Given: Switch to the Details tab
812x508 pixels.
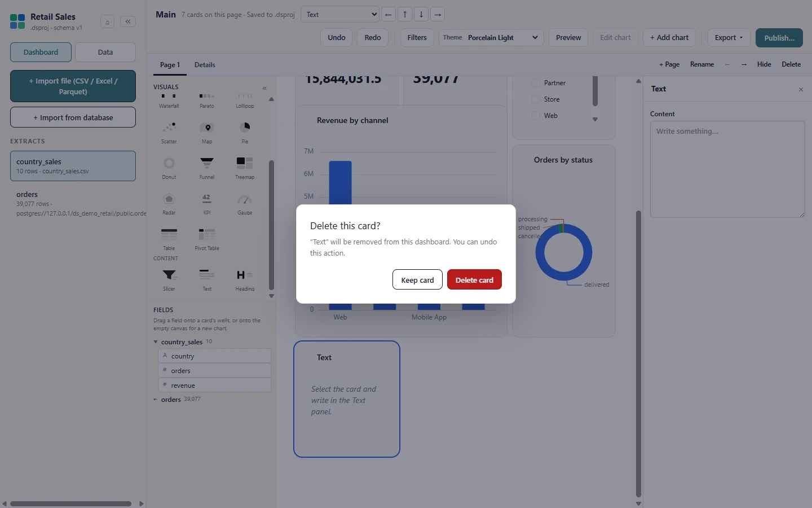Looking at the screenshot, I should [x=205, y=65].
